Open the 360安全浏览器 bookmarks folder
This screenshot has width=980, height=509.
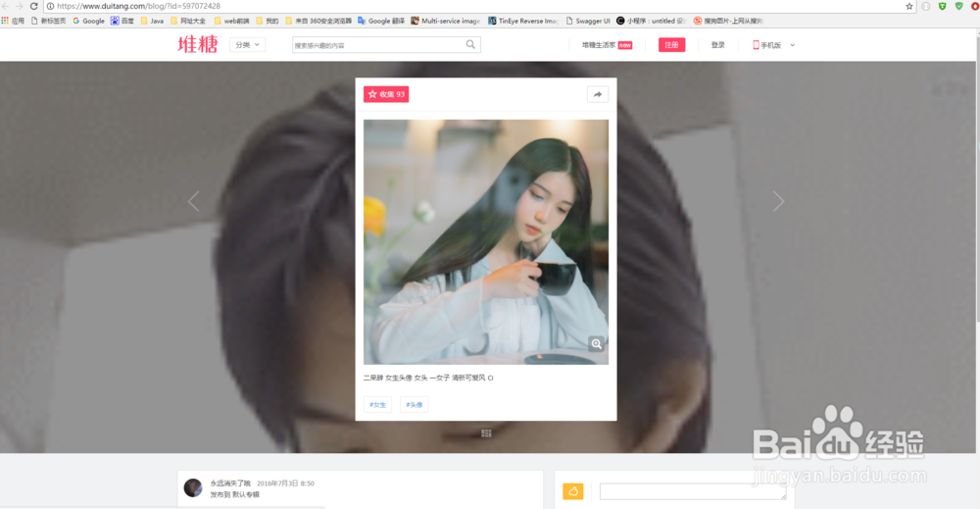(x=318, y=21)
